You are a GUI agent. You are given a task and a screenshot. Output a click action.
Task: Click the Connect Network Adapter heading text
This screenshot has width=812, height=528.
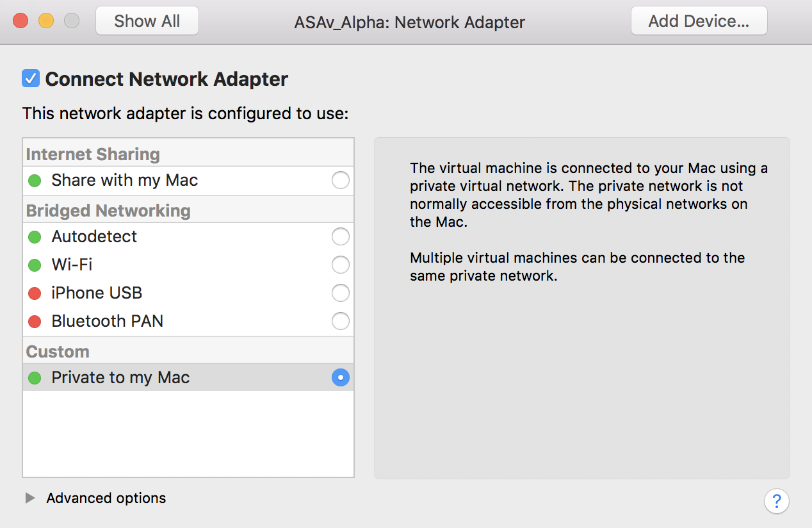pyautogui.click(x=166, y=79)
